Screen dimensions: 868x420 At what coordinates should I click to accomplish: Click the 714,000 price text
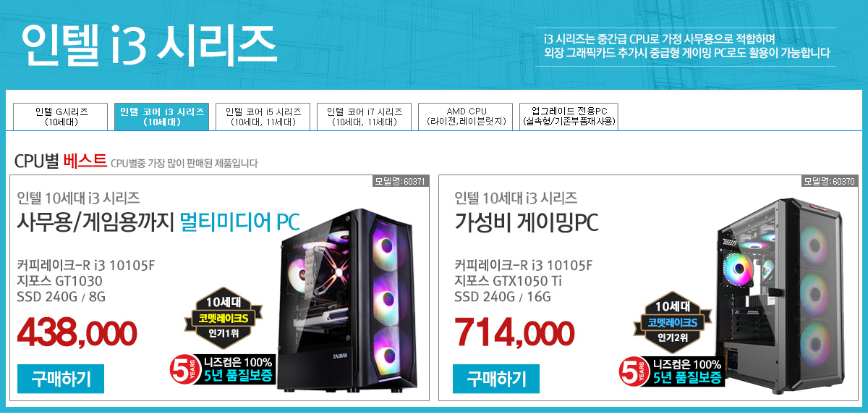pos(514,333)
